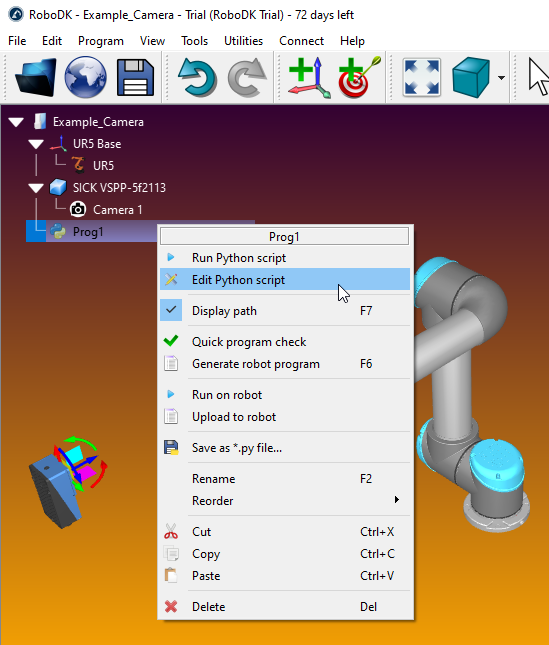The height and width of the screenshot is (645, 549).
Task: Open the online library globe icon
Action: (86, 77)
